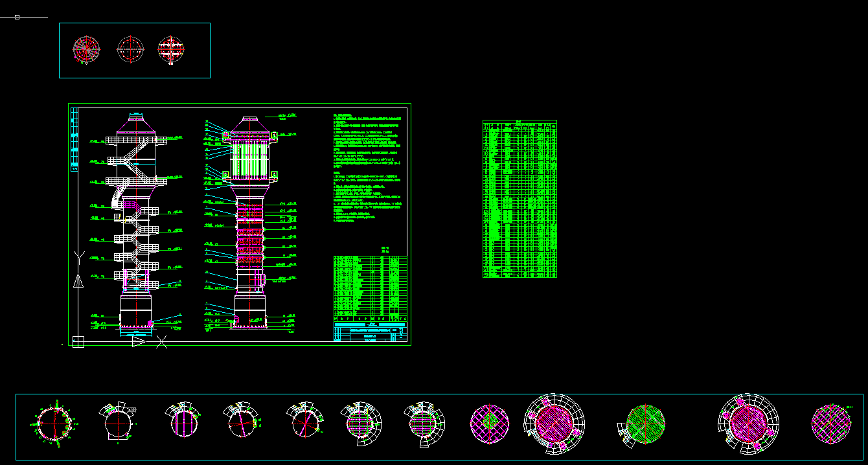Screen dimensions: 868x465
Task: Select the first plan view with green nozzles
Action: pyautogui.click(x=54, y=425)
